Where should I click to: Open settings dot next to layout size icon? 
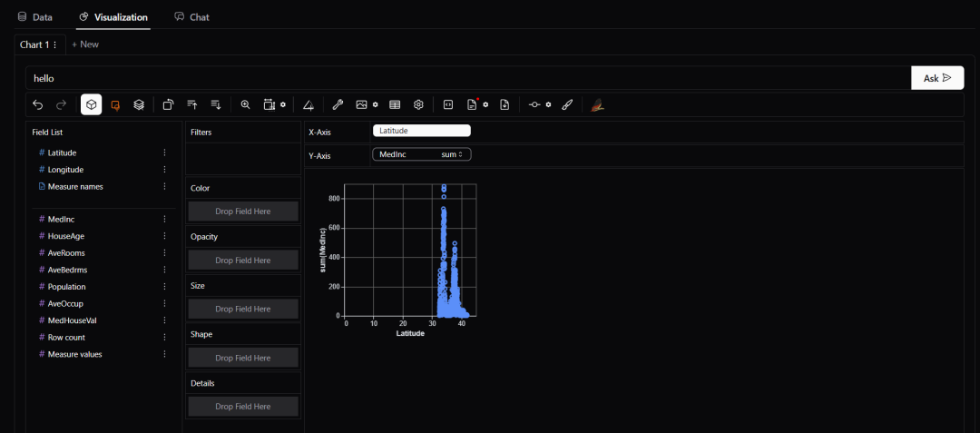283,105
